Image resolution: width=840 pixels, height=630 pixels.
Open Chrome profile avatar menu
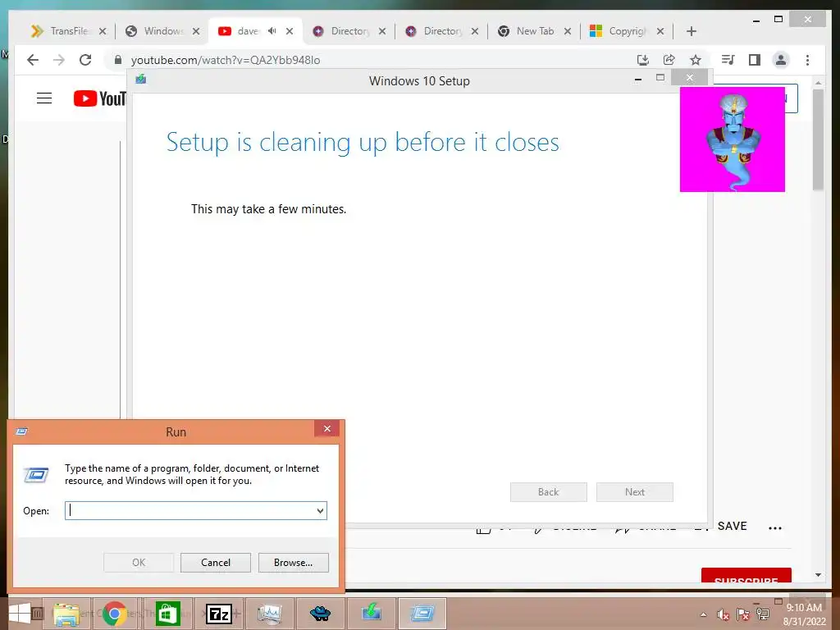pos(781,60)
